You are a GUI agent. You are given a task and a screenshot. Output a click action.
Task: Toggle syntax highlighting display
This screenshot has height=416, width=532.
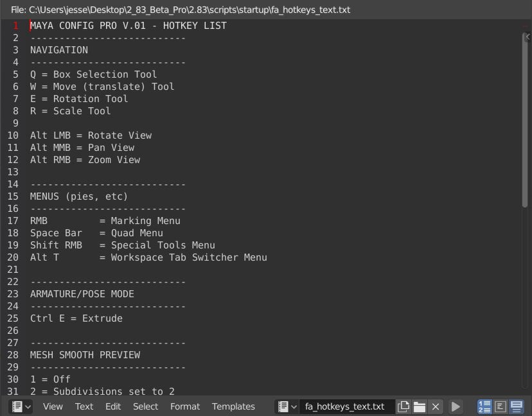click(x=517, y=406)
